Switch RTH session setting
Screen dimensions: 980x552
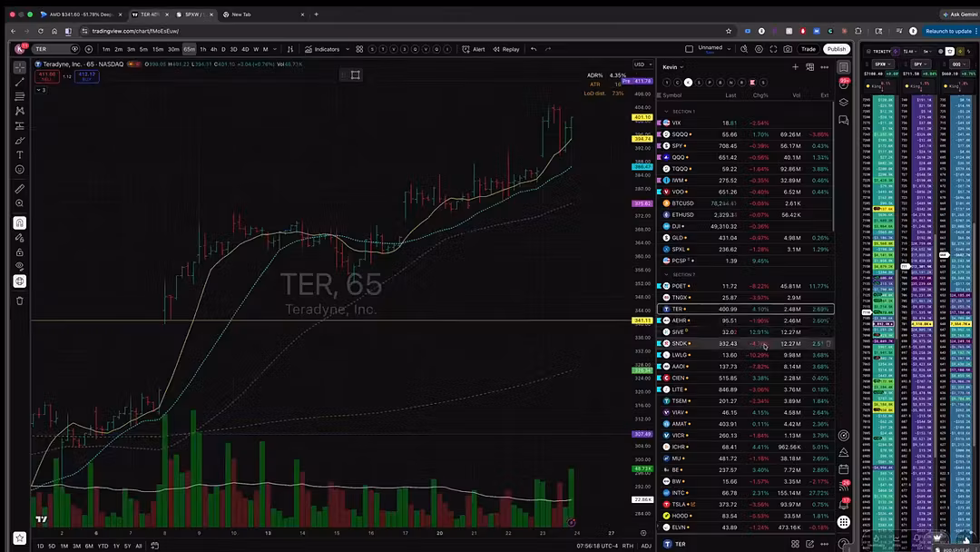[628, 546]
